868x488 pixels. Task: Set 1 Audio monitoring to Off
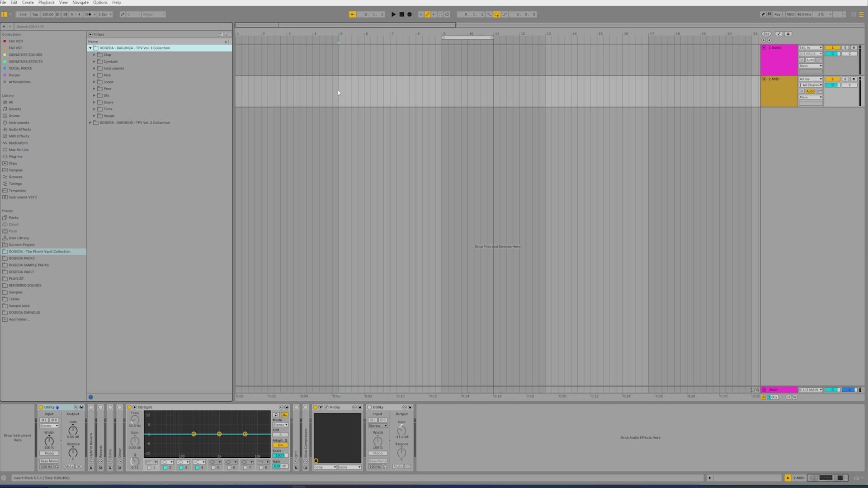click(819, 60)
